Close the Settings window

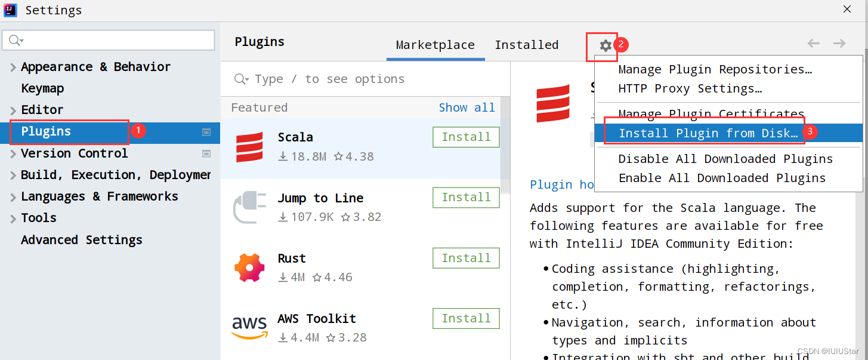coord(847,10)
